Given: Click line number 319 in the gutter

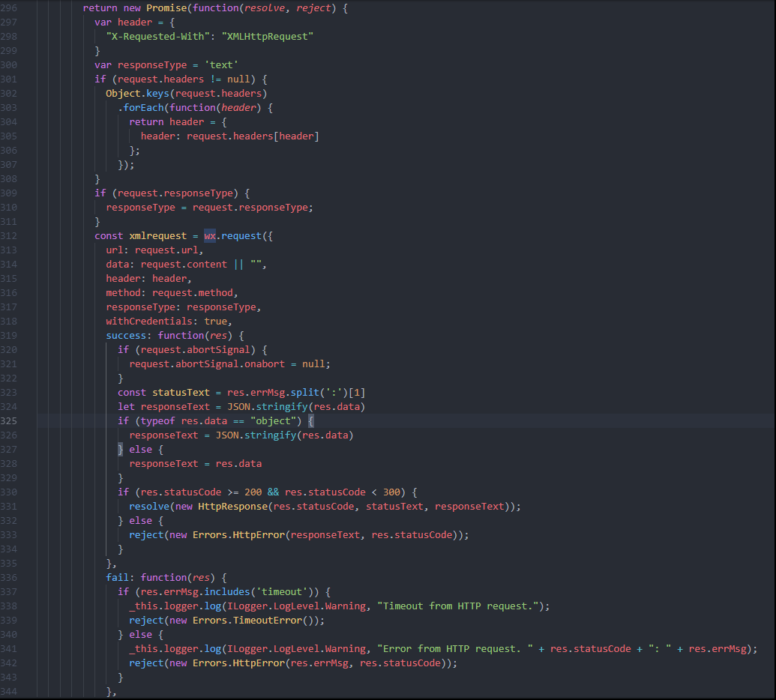Looking at the screenshot, I should (x=8, y=336).
